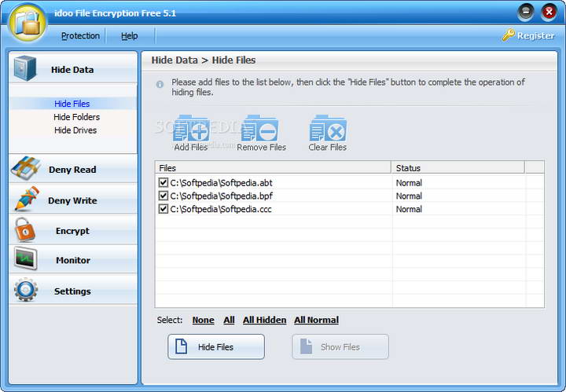Select Hide Folders in sidebar
Viewport: 566px width, 392px height.
[x=76, y=117]
